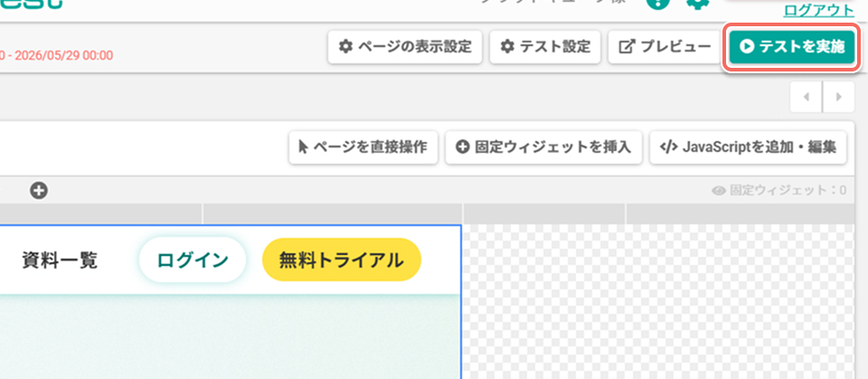
Task: Open ページの表示設定
Action: [x=405, y=47]
